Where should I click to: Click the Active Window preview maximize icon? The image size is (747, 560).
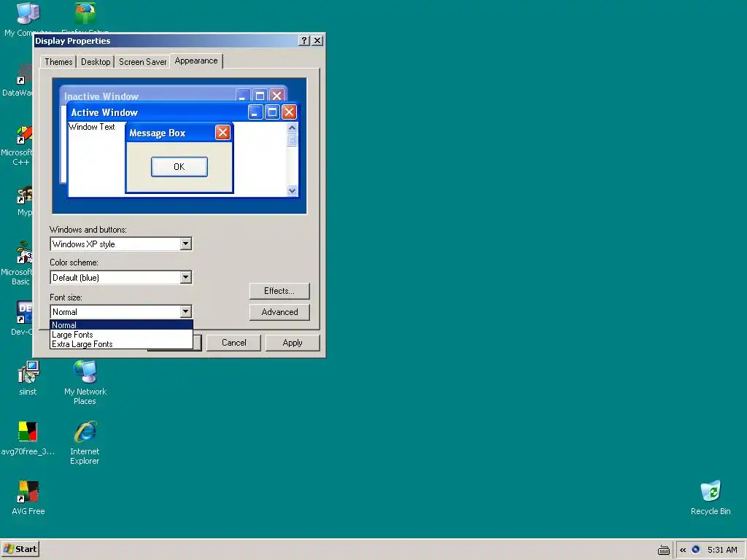point(272,112)
